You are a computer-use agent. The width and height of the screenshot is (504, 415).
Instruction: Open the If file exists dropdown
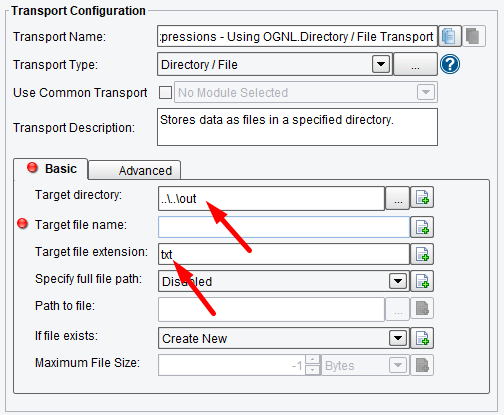398,338
